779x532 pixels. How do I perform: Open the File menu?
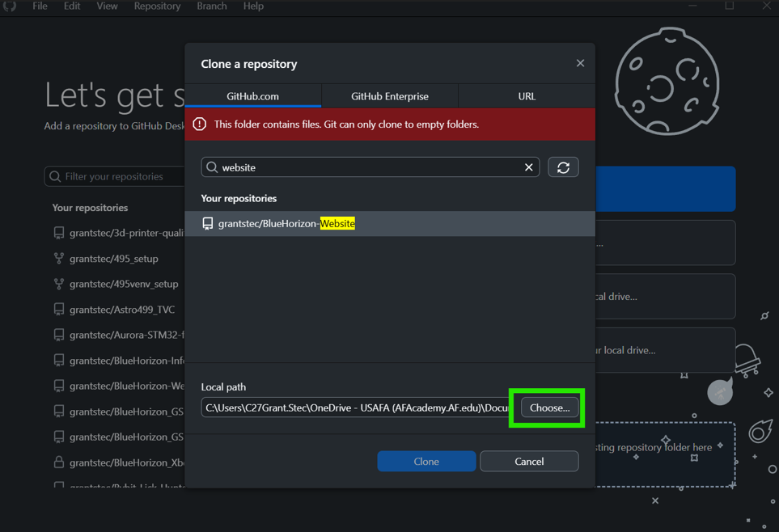pyautogui.click(x=40, y=6)
